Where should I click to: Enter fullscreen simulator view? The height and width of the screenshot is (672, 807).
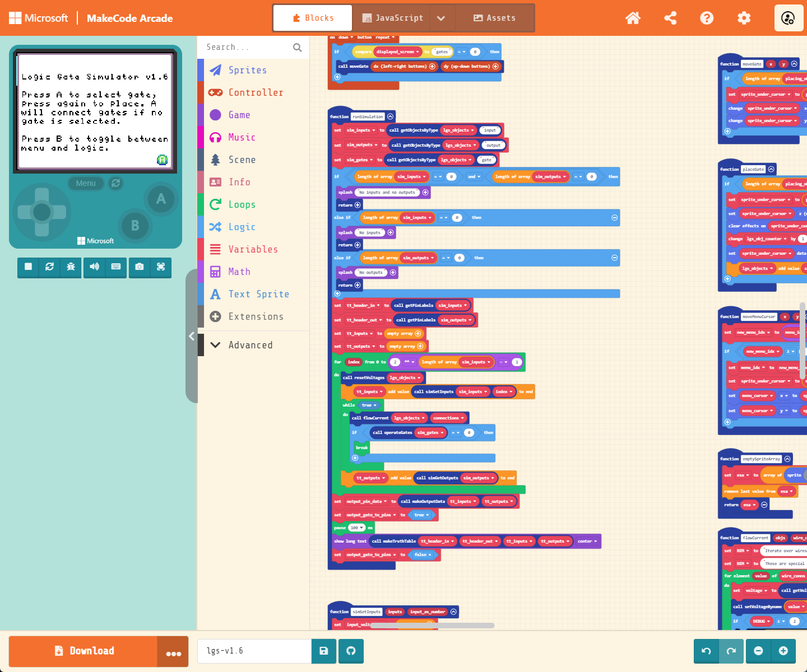(x=161, y=268)
